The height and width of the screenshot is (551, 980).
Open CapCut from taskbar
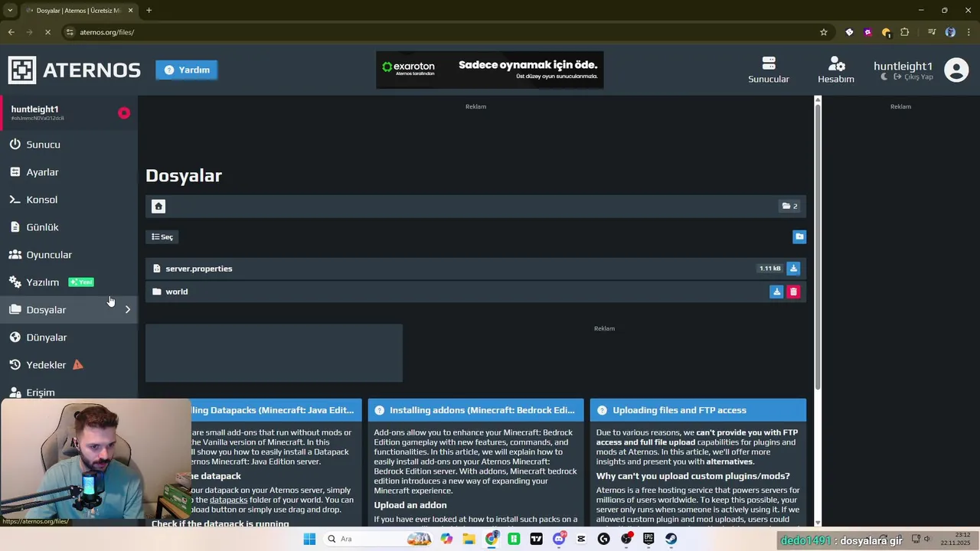tap(581, 539)
